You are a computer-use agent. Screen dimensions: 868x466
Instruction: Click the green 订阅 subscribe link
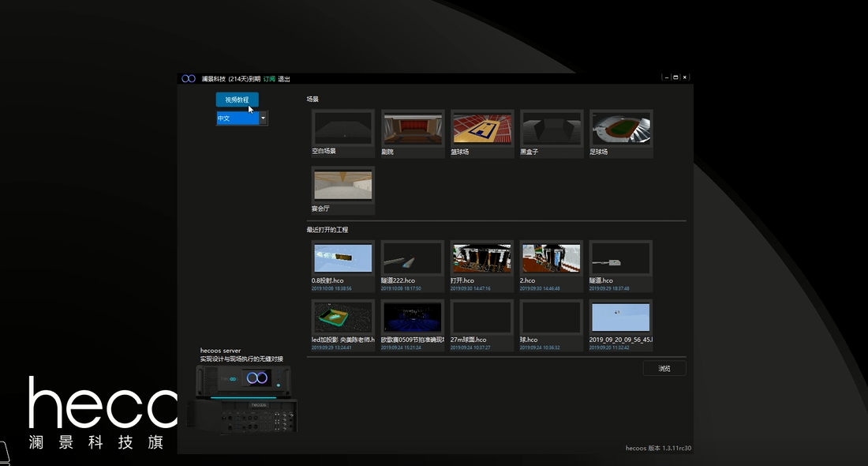269,79
